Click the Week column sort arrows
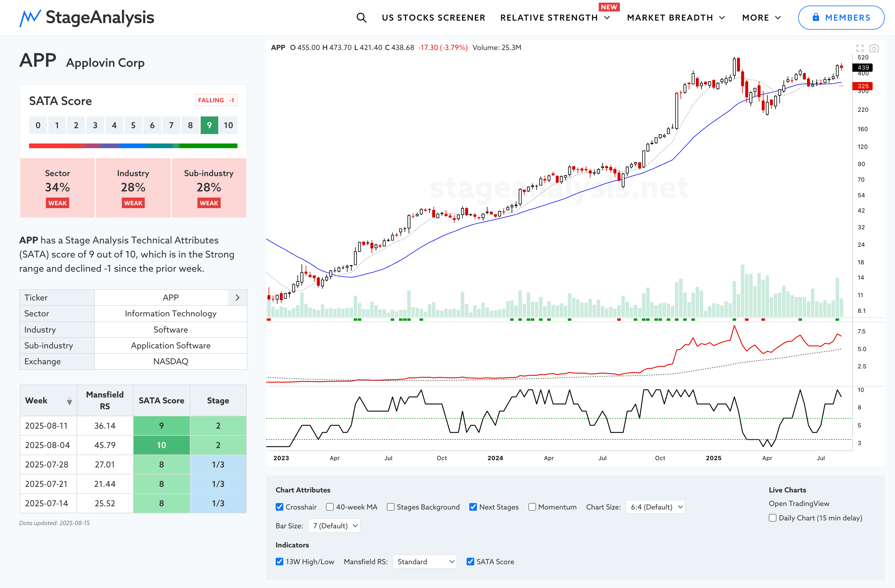895x588 pixels. tap(69, 401)
